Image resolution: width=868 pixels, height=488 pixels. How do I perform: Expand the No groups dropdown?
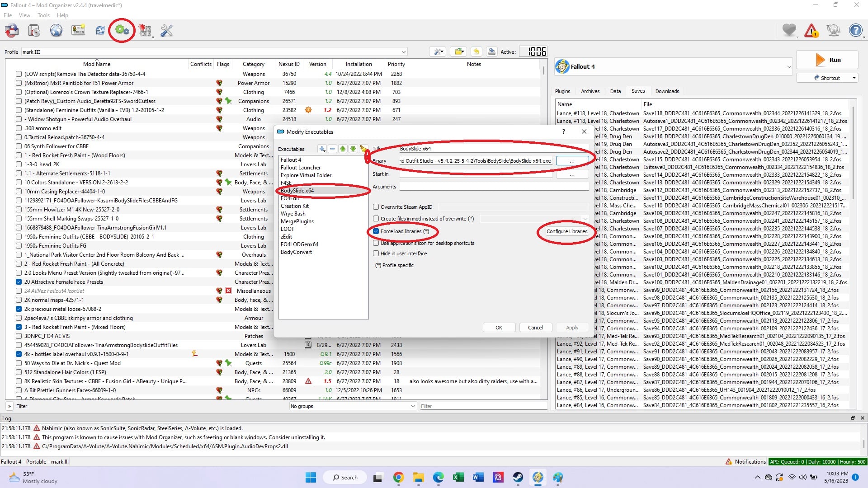coord(411,406)
